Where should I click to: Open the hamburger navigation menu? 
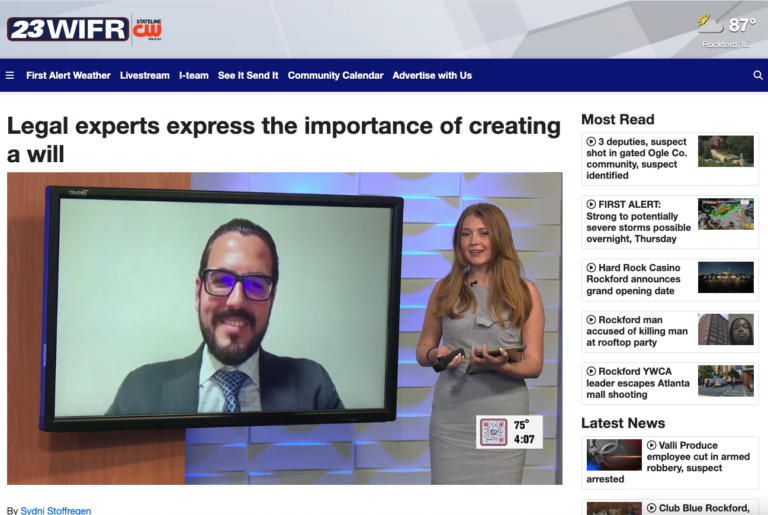pyautogui.click(x=10, y=76)
